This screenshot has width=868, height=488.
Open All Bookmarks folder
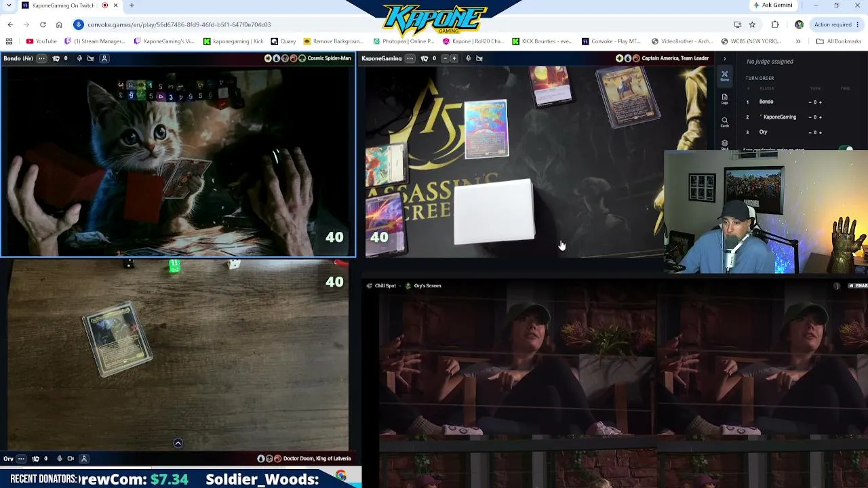point(839,41)
